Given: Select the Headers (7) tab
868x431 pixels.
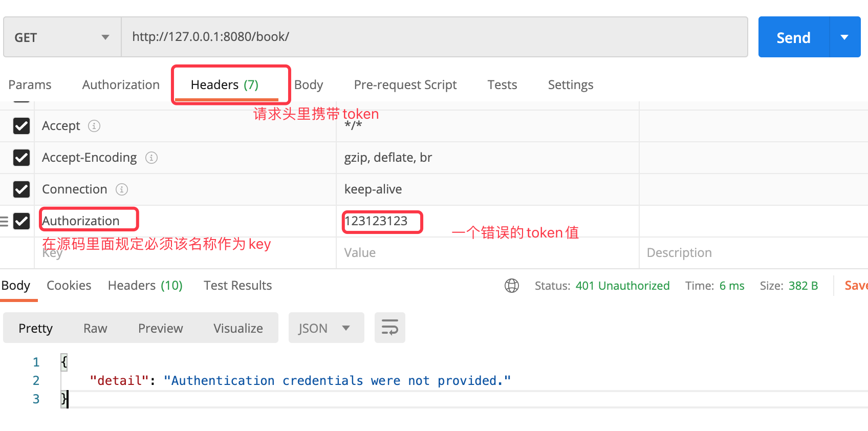Looking at the screenshot, I should pyautogui.click(x=225, y=85).
